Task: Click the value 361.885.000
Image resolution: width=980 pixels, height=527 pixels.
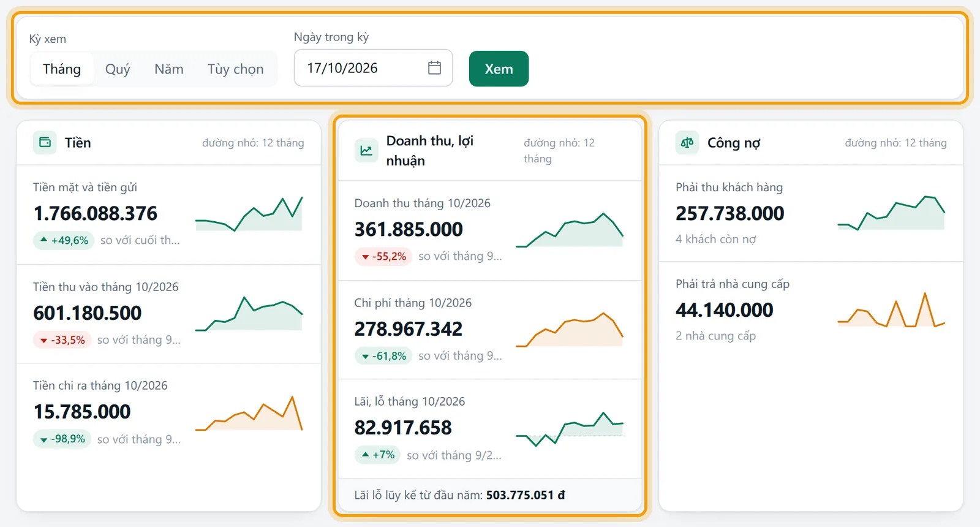Action: (409, 229)
